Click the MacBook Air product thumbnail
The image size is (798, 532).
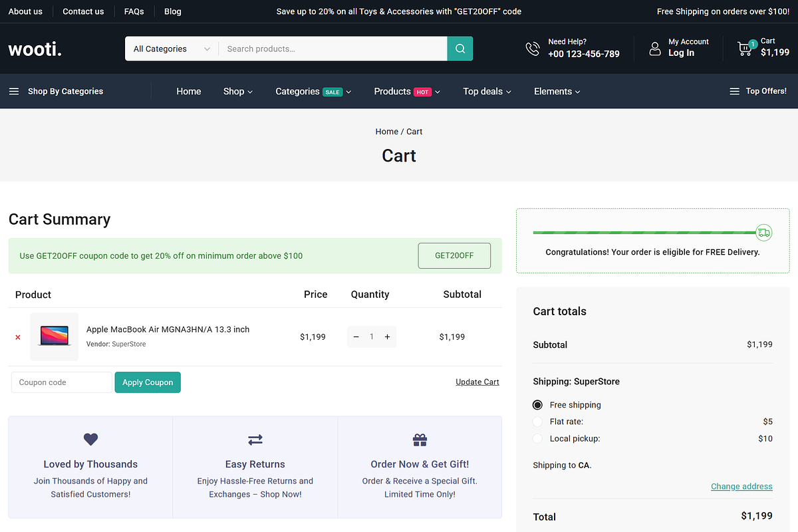55,337
